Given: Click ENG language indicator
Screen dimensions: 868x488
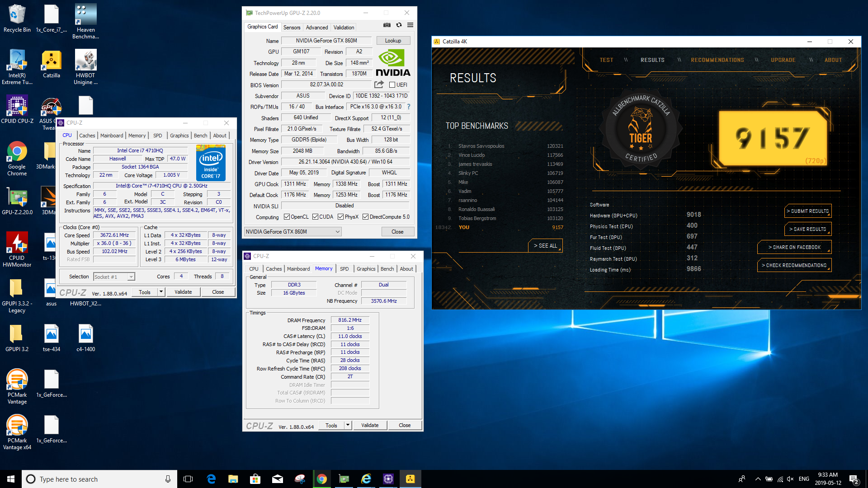Looking at the screenshot, I should coord(804,479).
